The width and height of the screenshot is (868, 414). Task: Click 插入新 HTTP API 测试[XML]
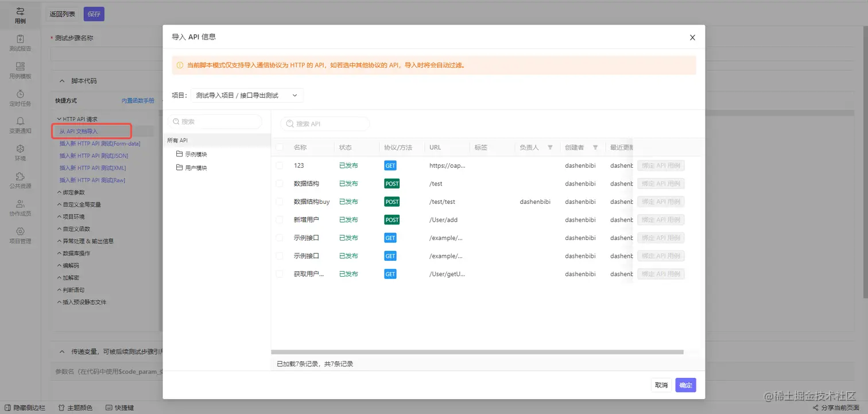point(92,168)
